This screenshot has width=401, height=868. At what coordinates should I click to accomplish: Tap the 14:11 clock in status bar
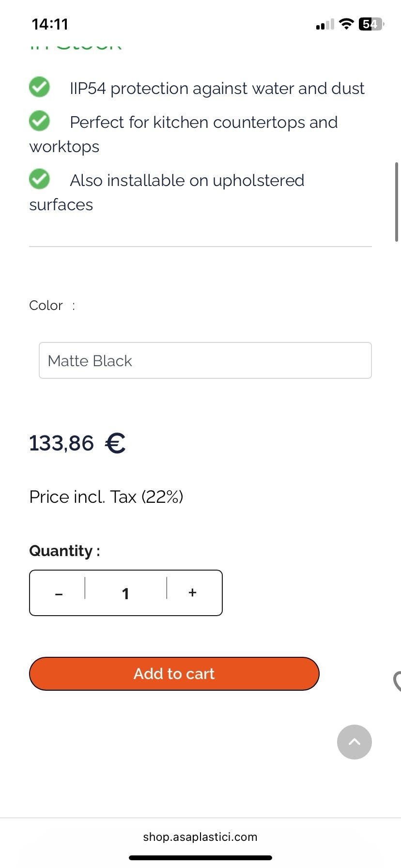click(50, 24)
